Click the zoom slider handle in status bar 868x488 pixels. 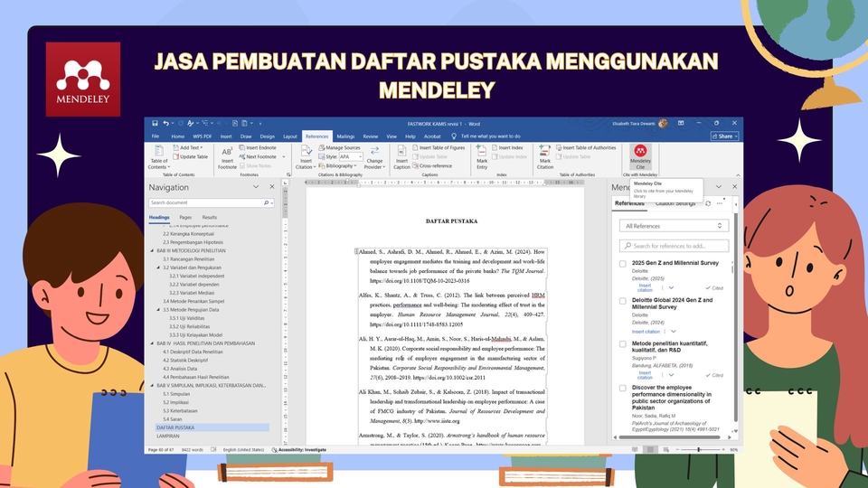[x=699, y=450]
